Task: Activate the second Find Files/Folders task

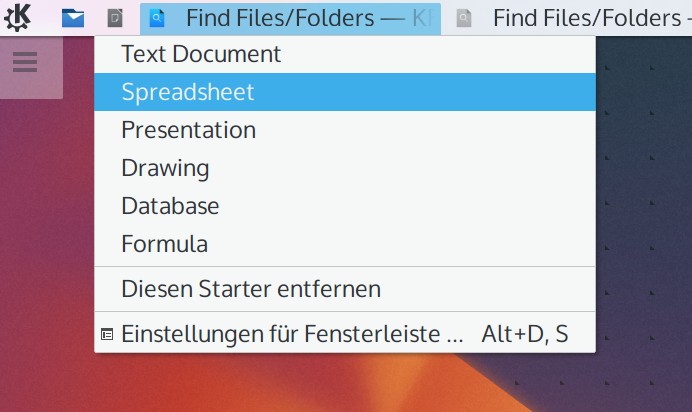Action: click(x=568, y=18)
